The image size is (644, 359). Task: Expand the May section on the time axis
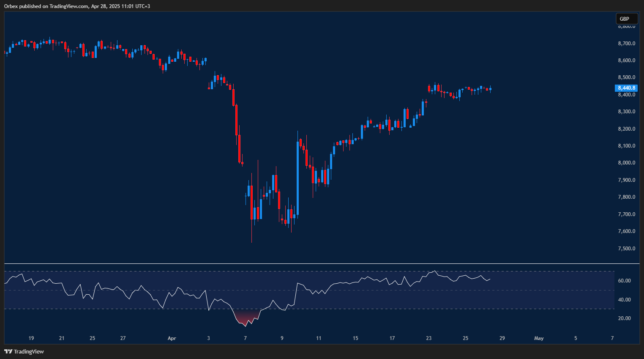click(539, 338)
